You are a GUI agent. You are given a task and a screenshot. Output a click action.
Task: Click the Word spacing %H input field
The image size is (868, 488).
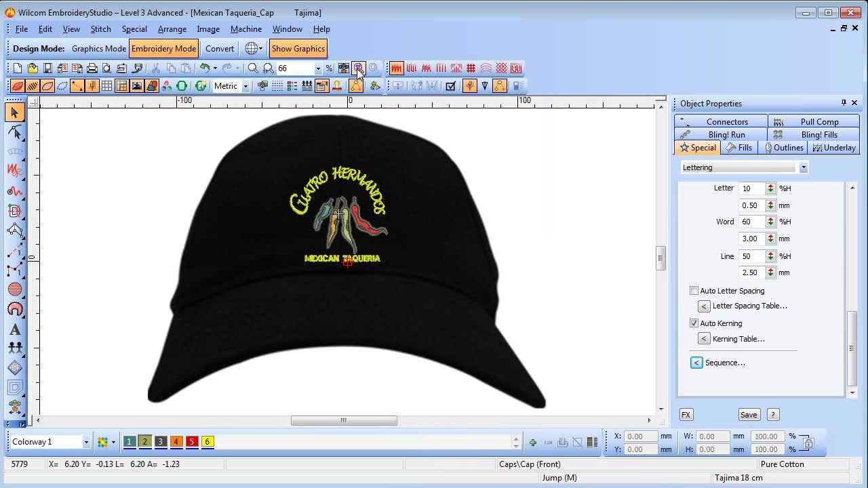[751, 222]
